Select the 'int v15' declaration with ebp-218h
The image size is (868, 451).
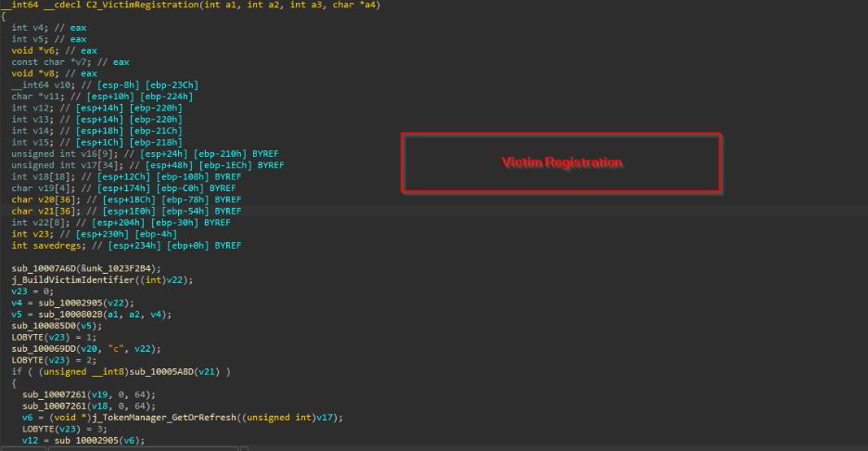pos(96,142)
